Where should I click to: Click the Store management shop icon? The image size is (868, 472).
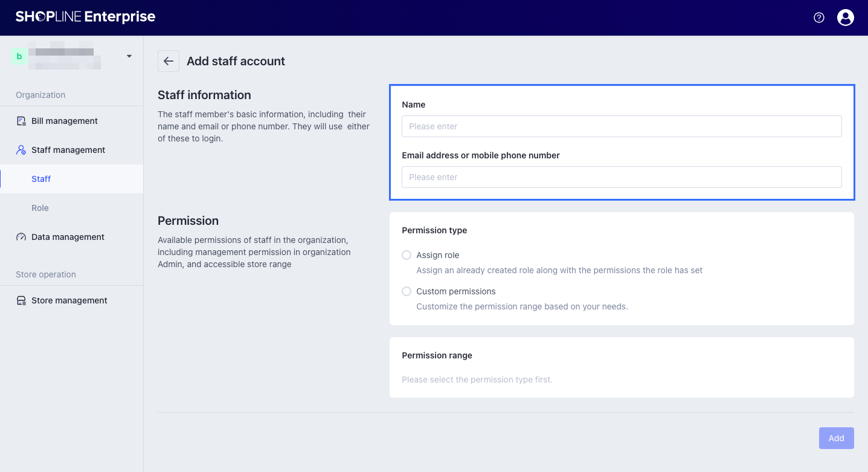point(21,300)
